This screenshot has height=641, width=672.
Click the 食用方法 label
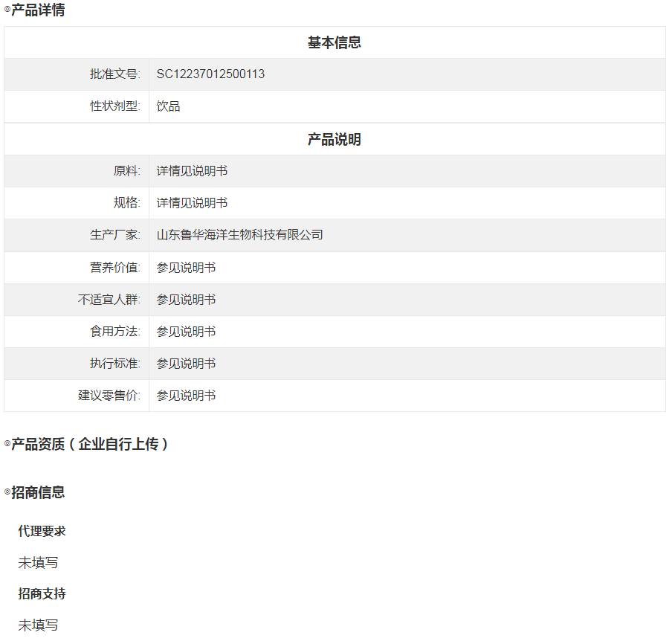point(115,331)
